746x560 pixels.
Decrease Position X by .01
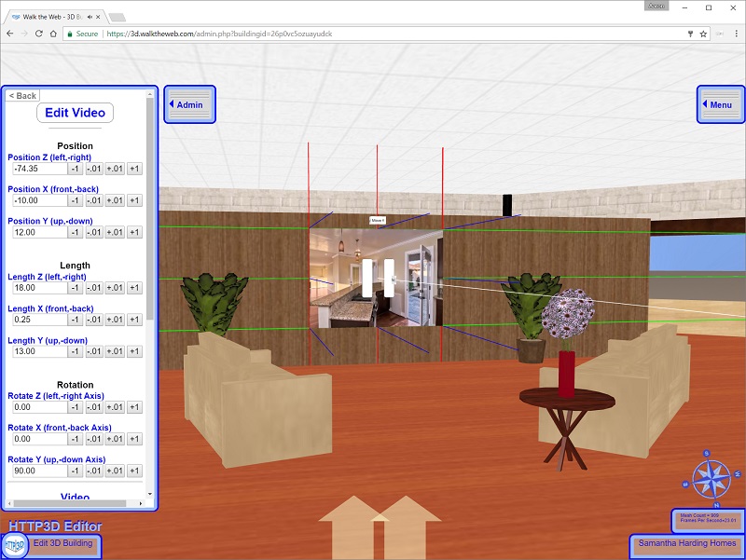point(94,200)
